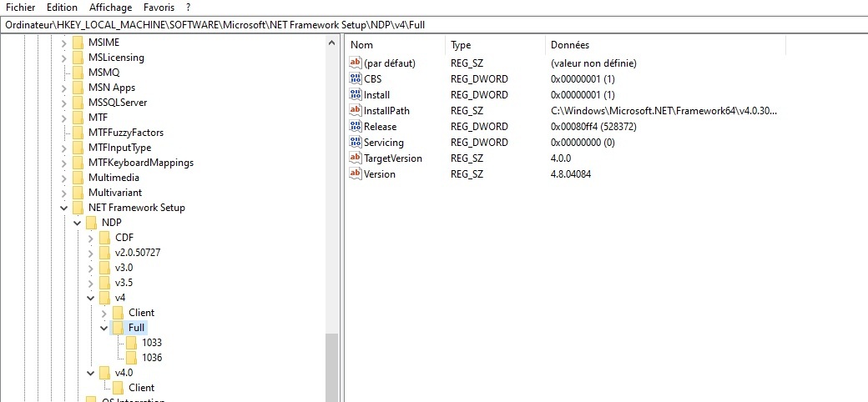
Task: Open the ? help menu
Action: pyautogui.click(x=189, y=8)
